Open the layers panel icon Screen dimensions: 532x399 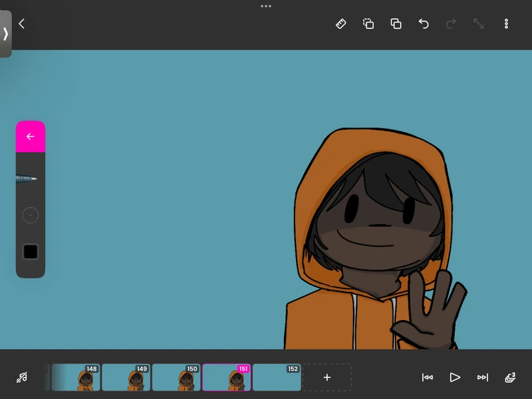coord(510,378)
